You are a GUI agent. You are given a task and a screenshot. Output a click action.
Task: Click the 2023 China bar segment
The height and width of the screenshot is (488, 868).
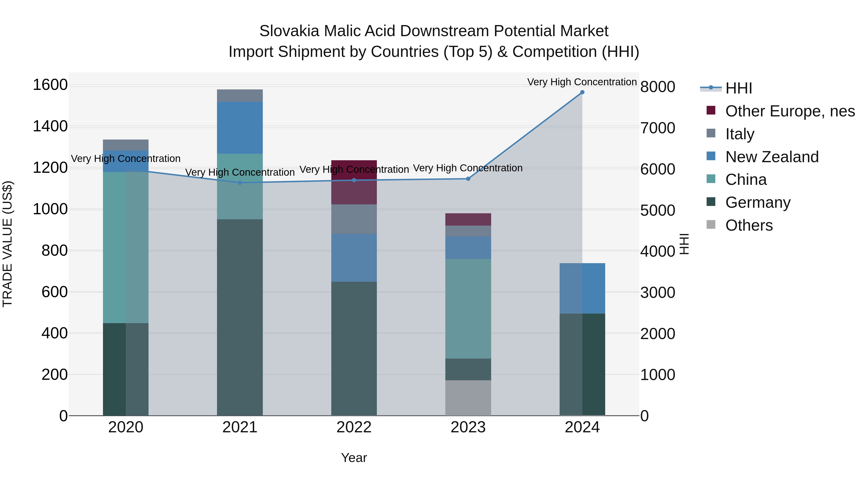tap(468, 309)
